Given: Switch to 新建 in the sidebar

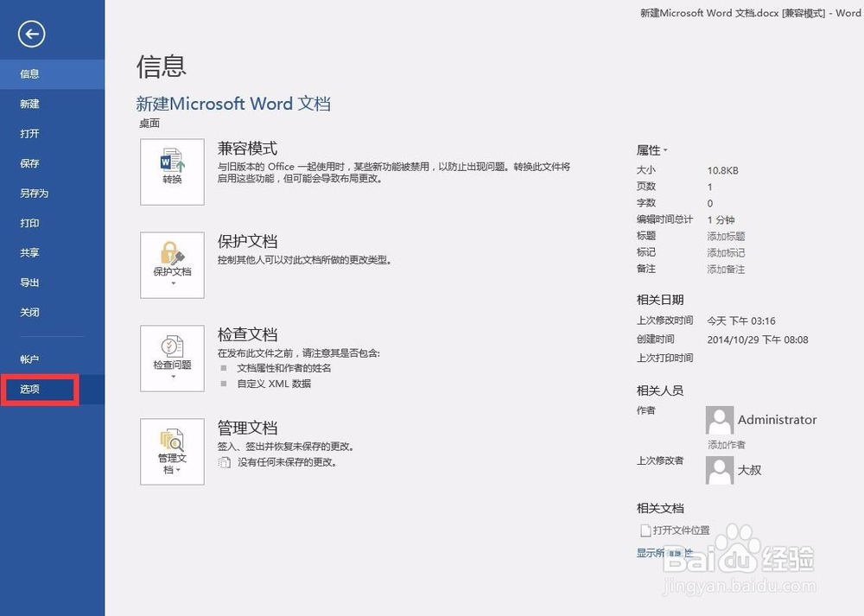Looking at the screenshot, I should (x=29, y=104).
